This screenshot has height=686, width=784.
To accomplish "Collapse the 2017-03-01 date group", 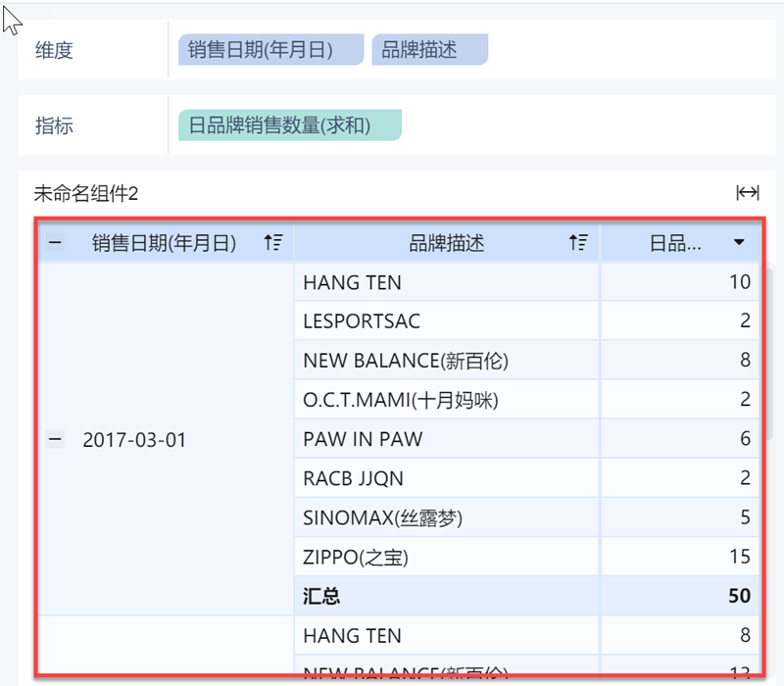I will click(x=56, y=440).
